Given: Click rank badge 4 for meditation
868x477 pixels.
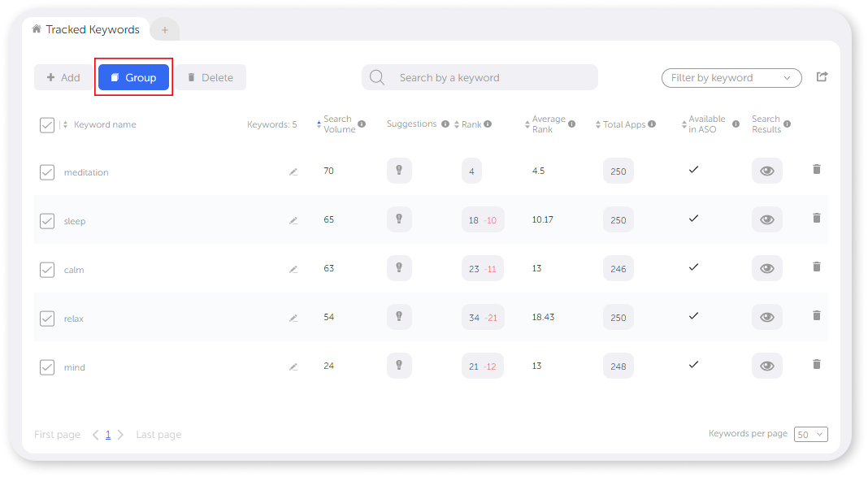Looking at the screenshot, I should (471, 171).
